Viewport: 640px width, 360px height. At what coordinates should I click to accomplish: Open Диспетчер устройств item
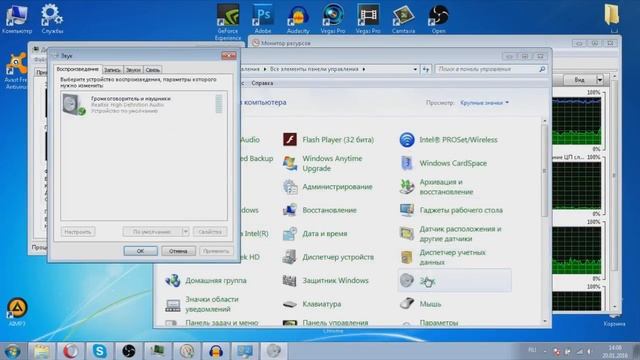tap(329, 257)
